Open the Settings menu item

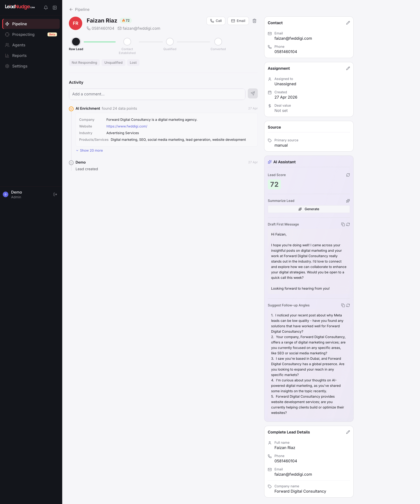tap(31, 66)
